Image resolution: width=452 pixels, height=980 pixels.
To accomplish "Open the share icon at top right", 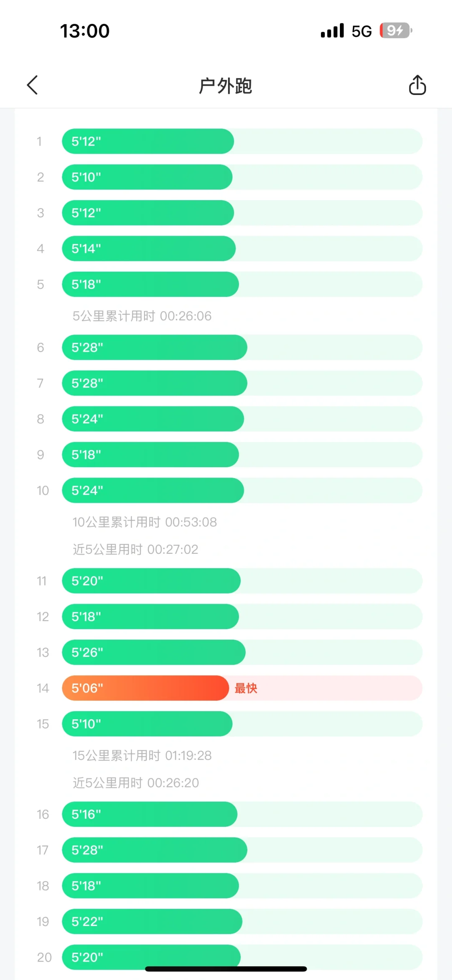I will point(417,85).
